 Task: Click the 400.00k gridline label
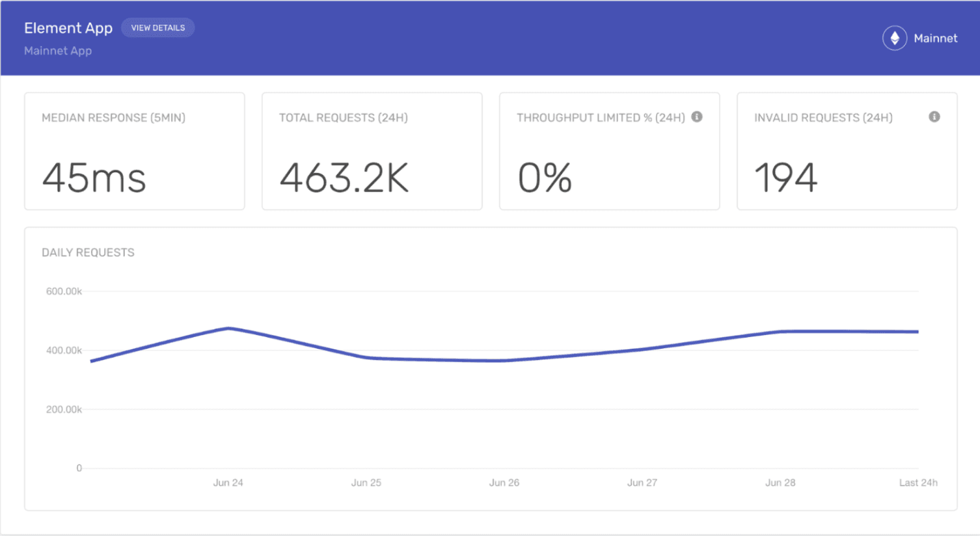tap(64, 350)
